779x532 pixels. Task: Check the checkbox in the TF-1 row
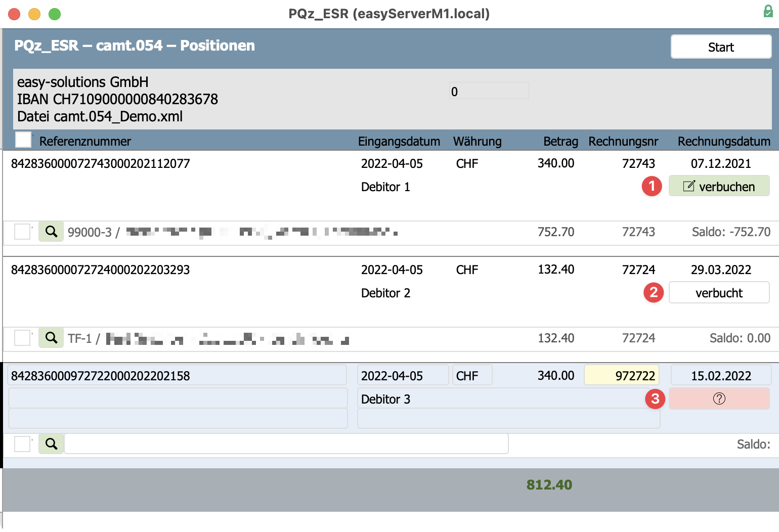click(22, 338)
